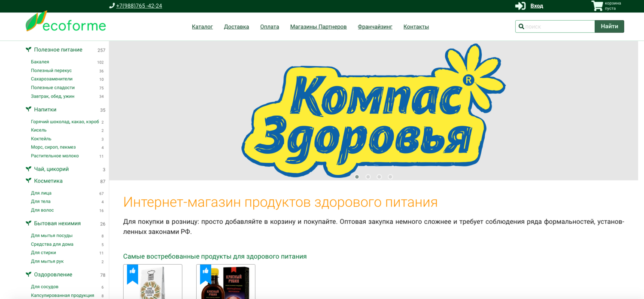This screenshot has width=644, height=299.
Task: Open Для тела subcategory
Action: (x=40, y=201)
